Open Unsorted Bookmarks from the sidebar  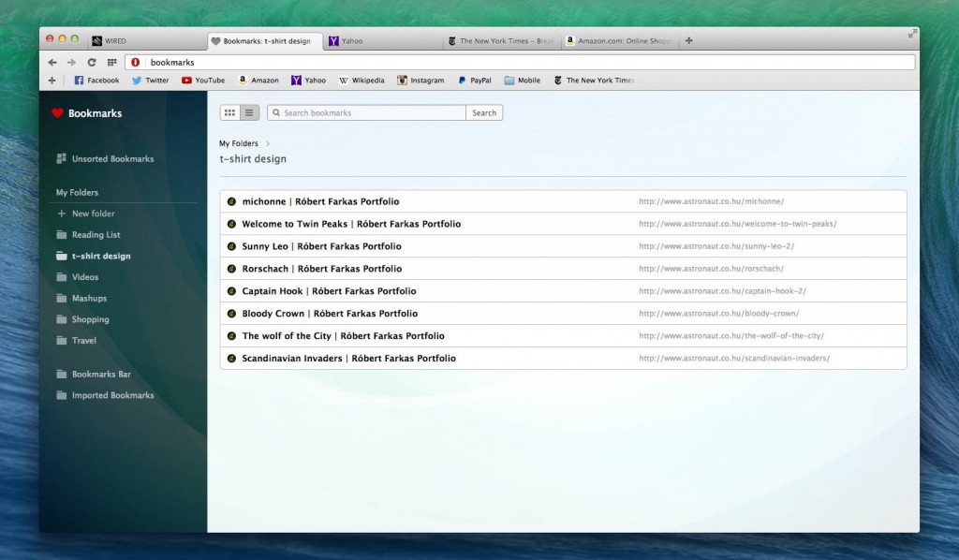click(x=112, y=158)
